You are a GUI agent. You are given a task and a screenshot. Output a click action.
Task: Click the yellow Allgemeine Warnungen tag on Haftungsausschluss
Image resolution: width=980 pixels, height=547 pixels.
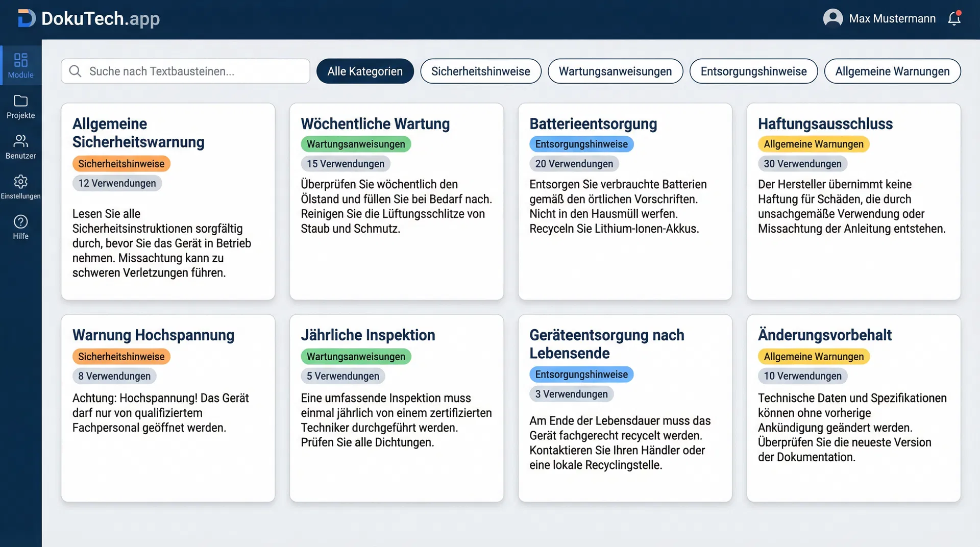pyautogui.click(x=813, y=144)
